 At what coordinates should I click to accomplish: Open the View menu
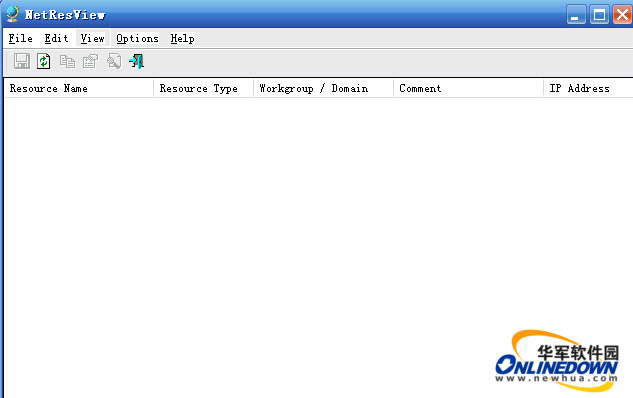(92, 39)
